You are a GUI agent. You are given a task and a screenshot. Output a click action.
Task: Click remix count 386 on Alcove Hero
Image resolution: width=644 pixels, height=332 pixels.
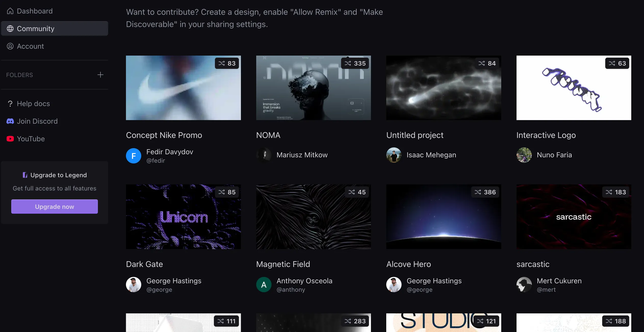tap(485, 192)
